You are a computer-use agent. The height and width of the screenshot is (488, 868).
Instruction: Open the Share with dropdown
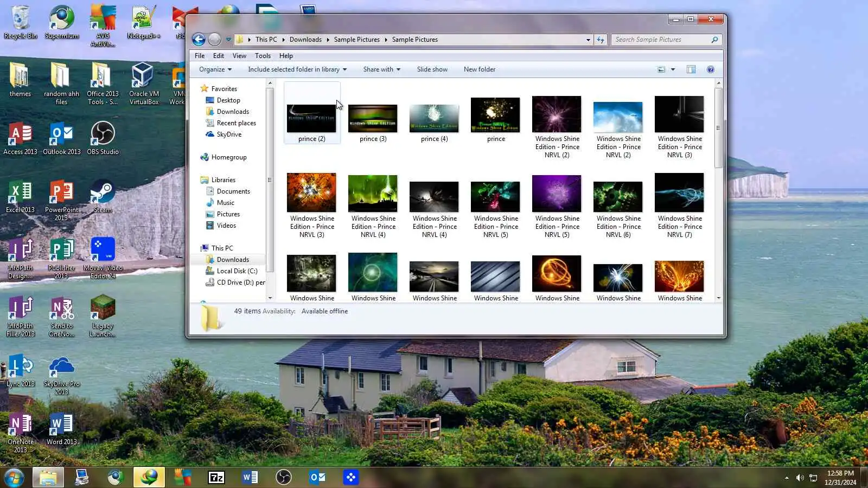pyautogui.click(x=382, y=69)
